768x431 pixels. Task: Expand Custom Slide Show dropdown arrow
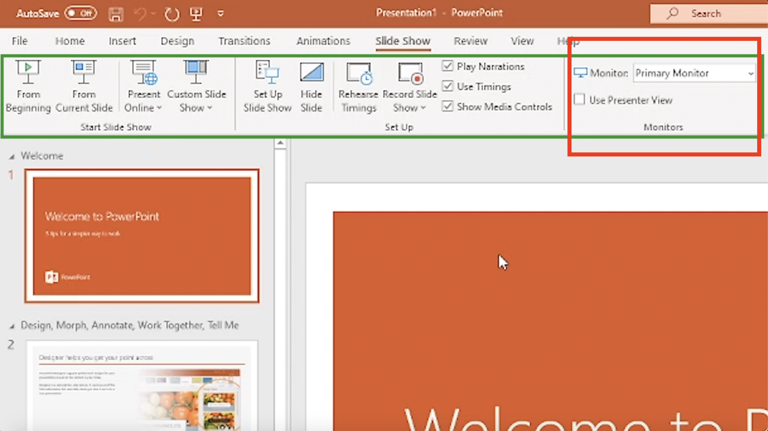tap(210, 108)
